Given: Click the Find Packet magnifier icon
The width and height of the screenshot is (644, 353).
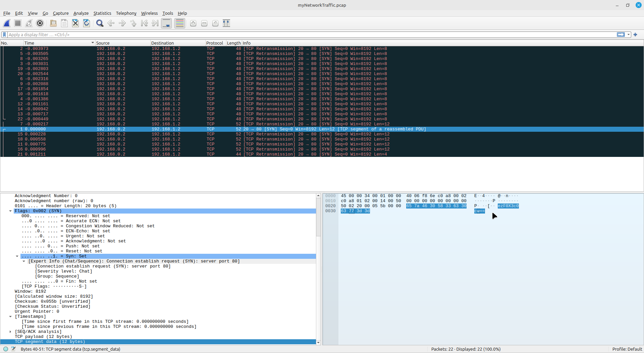Looking at the screenshot, I should pos(100,23).
